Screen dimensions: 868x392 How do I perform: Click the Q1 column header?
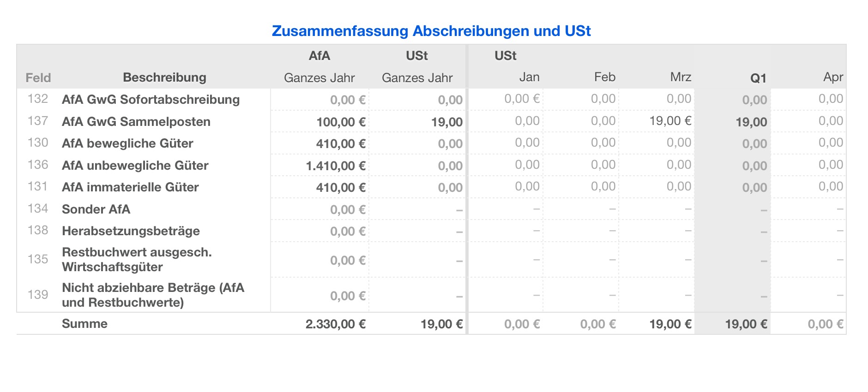click(758, 78)
